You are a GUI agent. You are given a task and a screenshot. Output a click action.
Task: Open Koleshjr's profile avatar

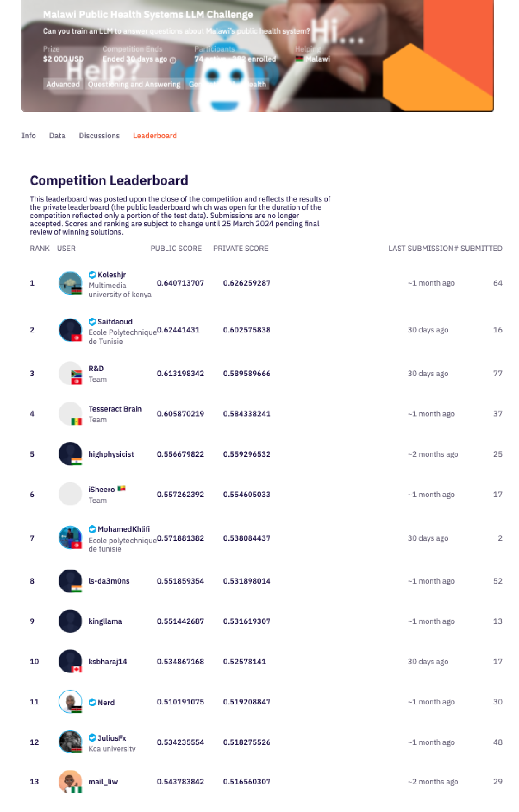coord(70,283)
